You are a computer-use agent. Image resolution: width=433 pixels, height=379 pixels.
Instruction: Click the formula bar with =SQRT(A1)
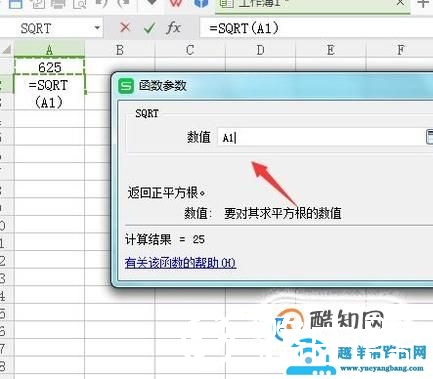tap(316, 28)
